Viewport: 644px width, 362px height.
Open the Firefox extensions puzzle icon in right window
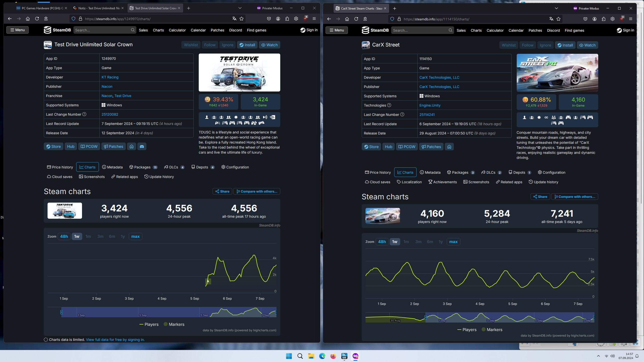(x=603, y=19)
